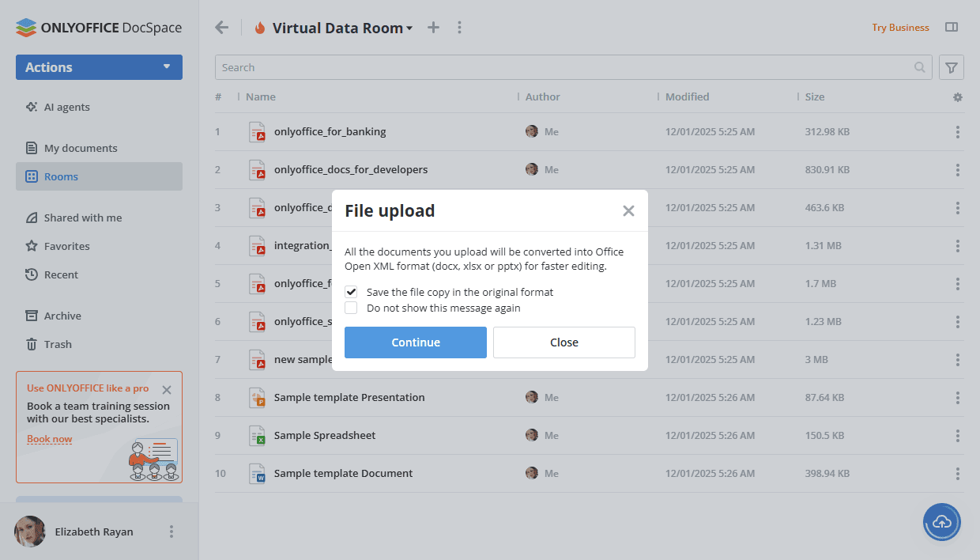The width and height of the screenshot is (980, 560).
Task: Click the Modified column header
Action: pyautogui.click(x=688, y=96)
